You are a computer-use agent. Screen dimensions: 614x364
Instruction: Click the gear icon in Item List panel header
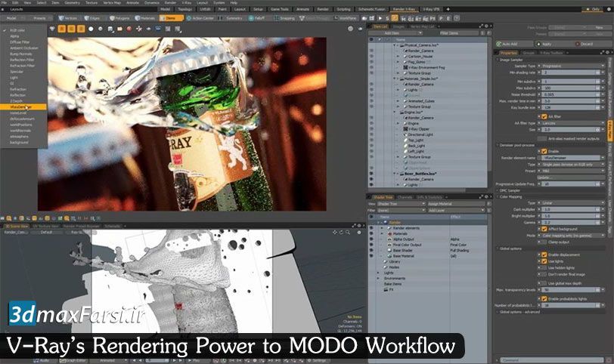[x=486, y=26]
